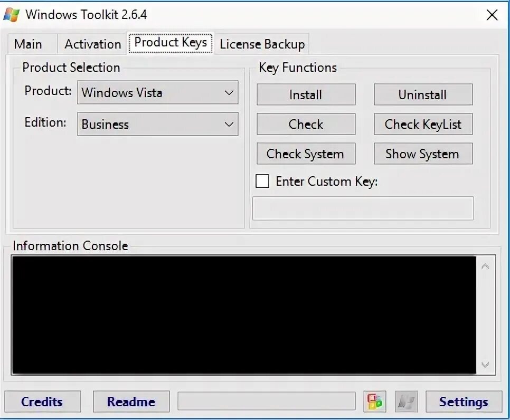510x420 pixels.
Task: Click the Office toolkit icon button
Action: (375, 402)
